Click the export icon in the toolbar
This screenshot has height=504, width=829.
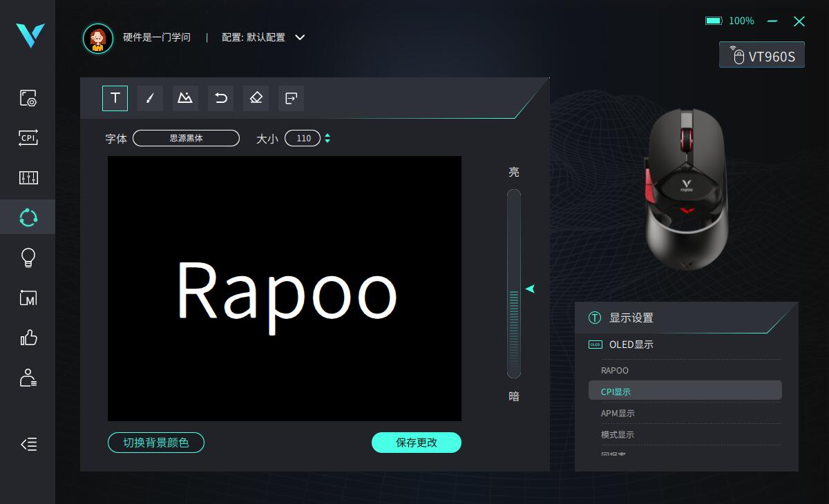291,98
